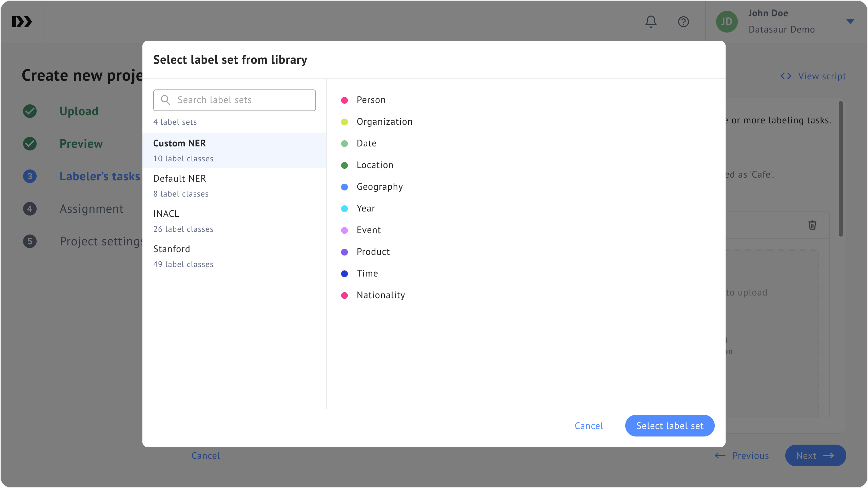
Task: Open the notifications bell
Action: (651, 22)
